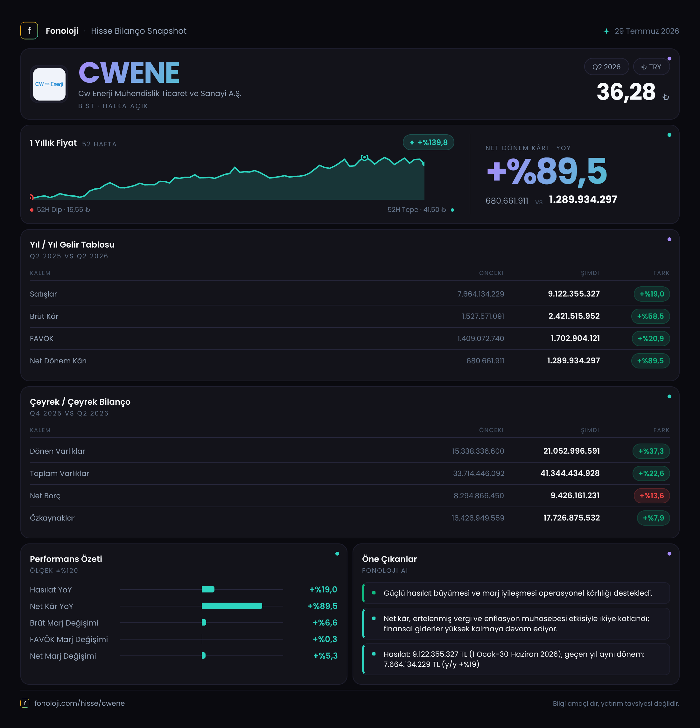Click the red 52H Dip marker dot legend

coord(32,210)
